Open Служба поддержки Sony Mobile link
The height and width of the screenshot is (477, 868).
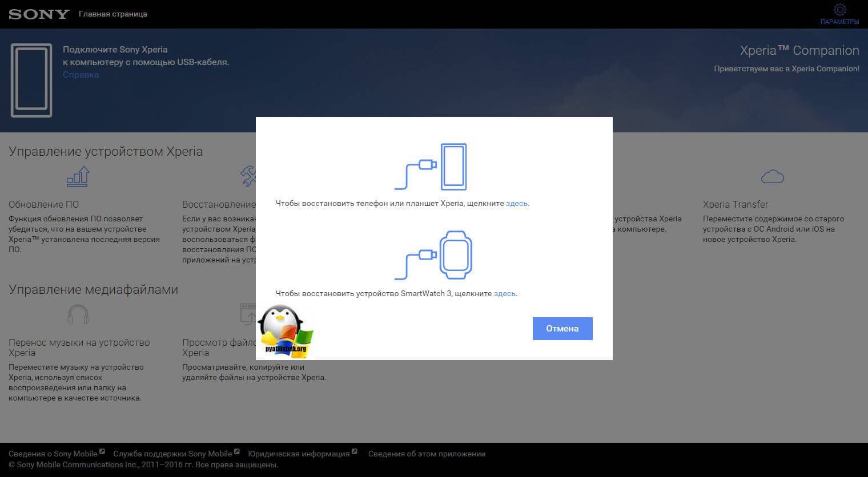point(172,454)
